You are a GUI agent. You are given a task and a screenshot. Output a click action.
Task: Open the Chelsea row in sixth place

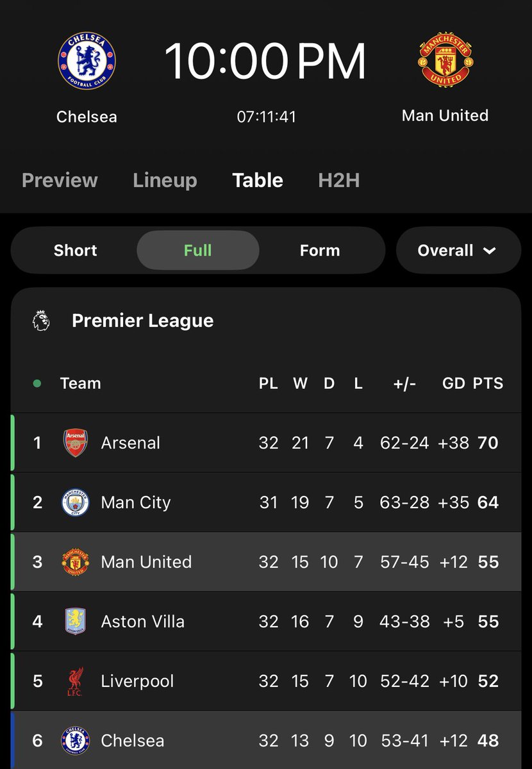[x=266, y=740]
